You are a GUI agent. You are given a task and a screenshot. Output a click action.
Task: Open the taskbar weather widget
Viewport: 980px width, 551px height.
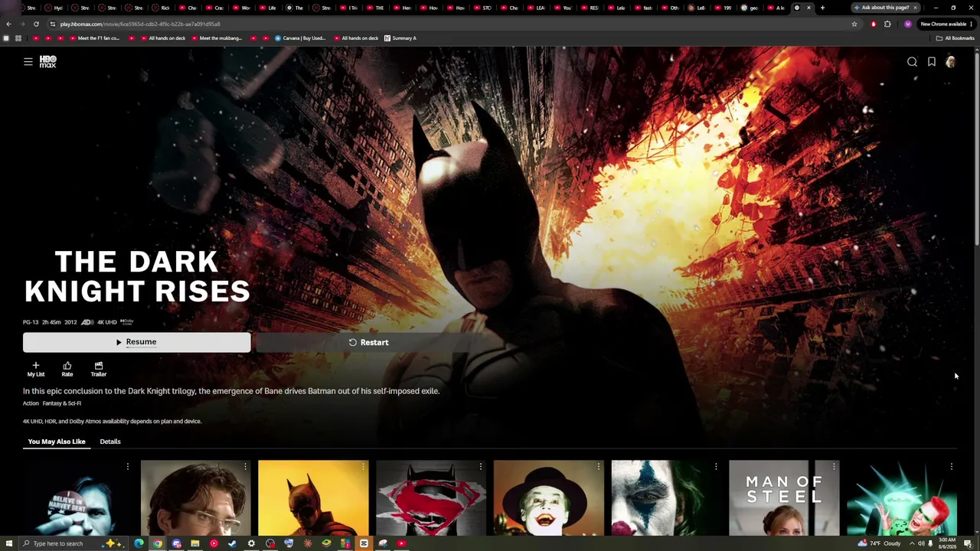(x=879, y=543)
